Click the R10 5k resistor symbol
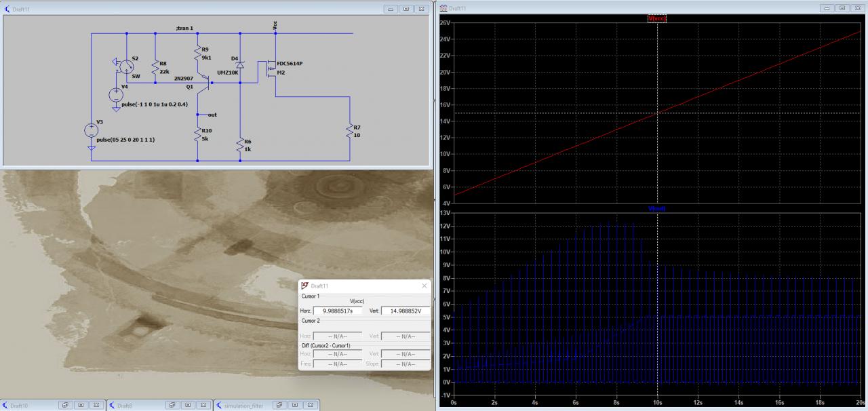Viewport: 868px width, 411px height. [197, 134]
